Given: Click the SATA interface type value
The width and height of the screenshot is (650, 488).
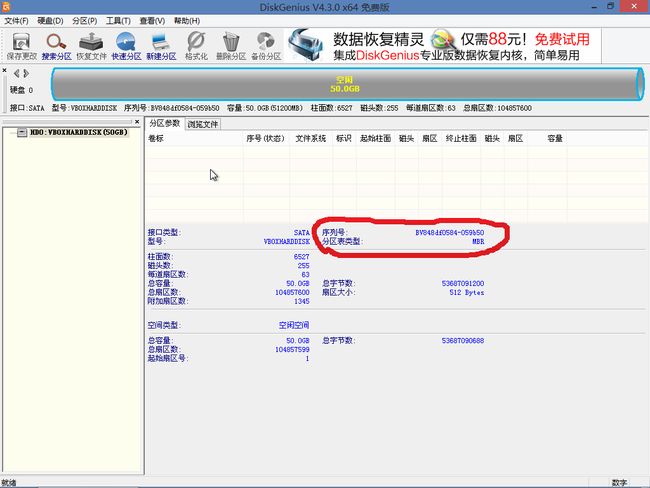Looking at the screenshot, I should coord(302,233).
